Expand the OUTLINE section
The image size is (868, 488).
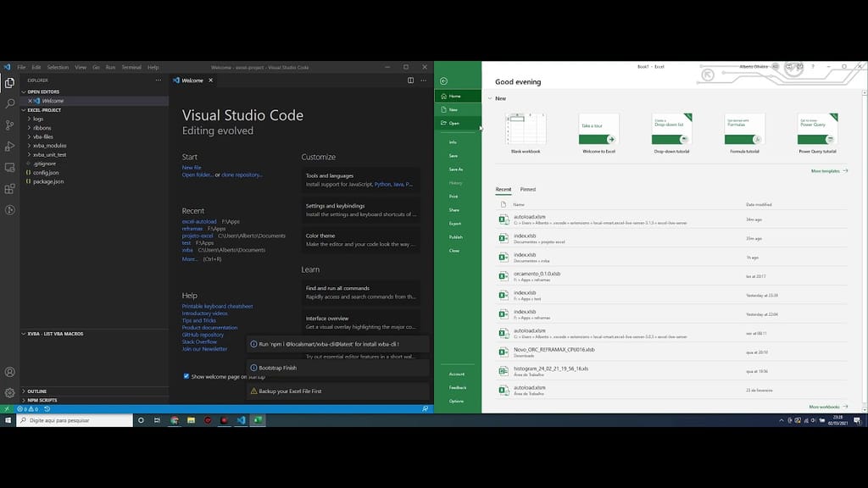pyautogui.click(x=38, y=391)
